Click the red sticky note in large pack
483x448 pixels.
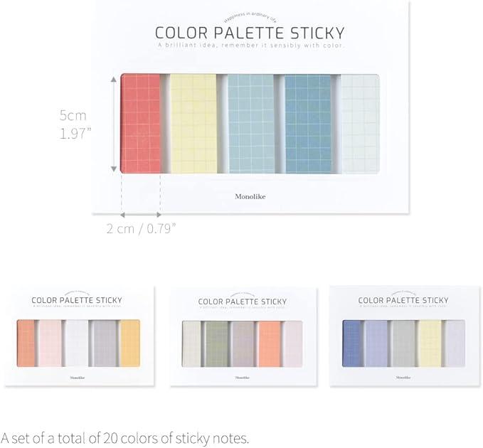click(141, 123)
